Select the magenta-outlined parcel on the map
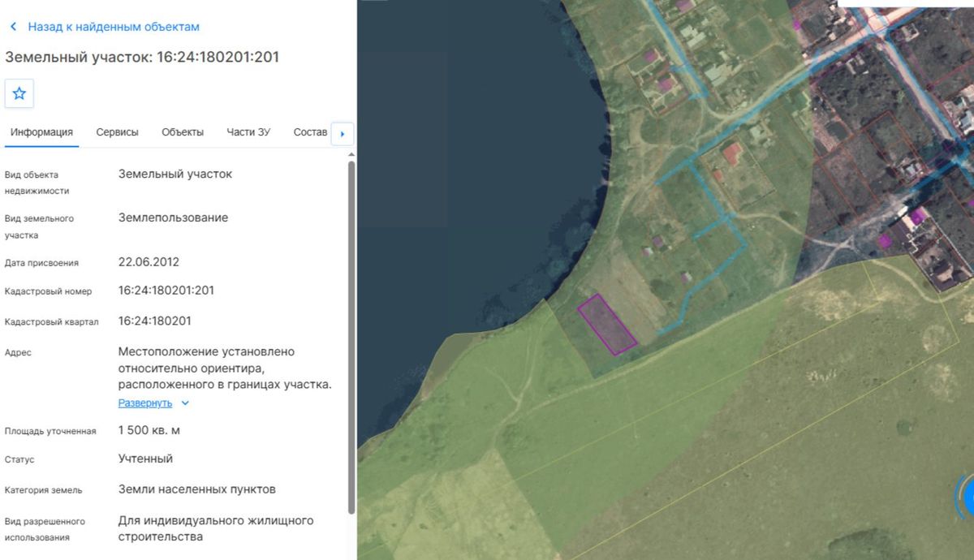974x560 pixels. point(606,325)
